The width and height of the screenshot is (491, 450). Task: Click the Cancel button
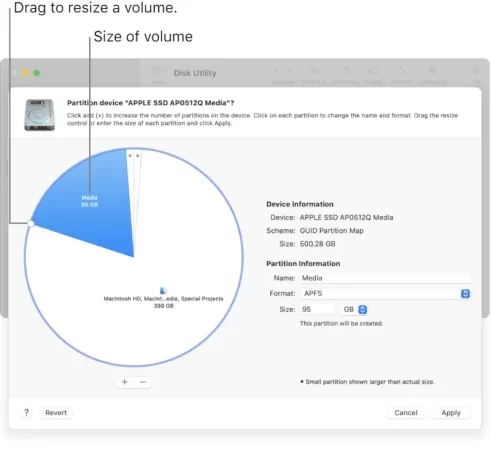click(x=406, y=413)
